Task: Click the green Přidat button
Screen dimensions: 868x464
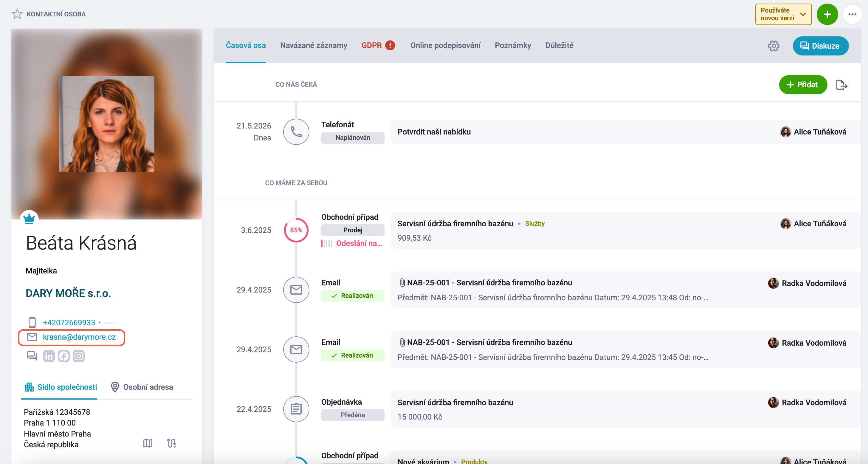Action: click(x=803, y=85)
